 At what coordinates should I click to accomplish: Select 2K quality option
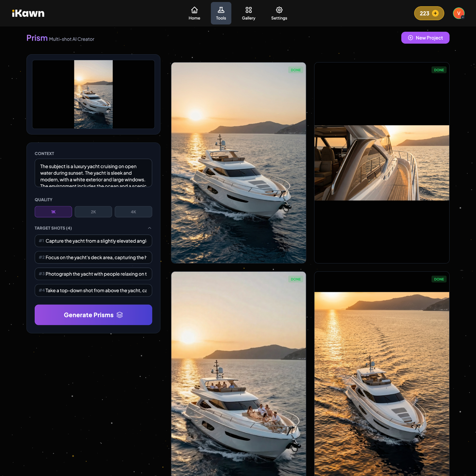(93, 212)
